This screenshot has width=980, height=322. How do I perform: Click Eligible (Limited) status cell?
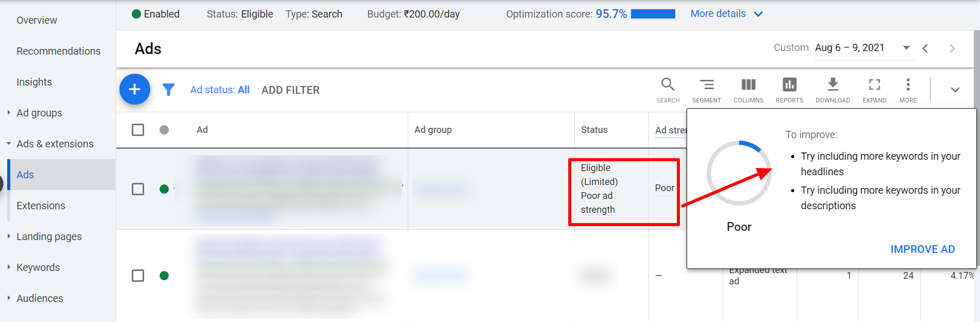point(599,189)
